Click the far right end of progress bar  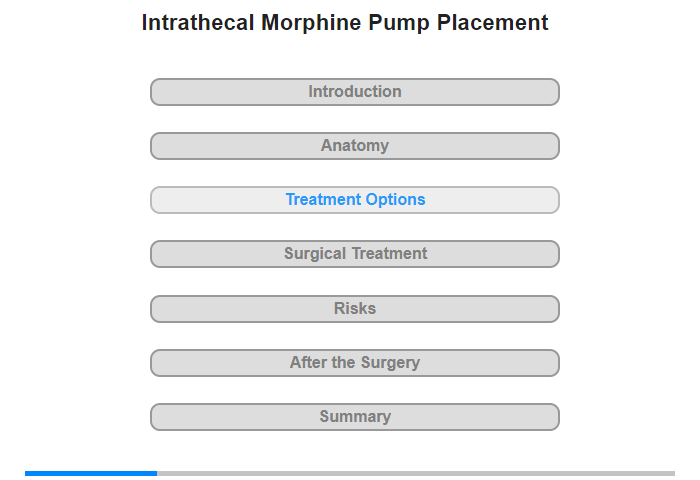point(673,473)
